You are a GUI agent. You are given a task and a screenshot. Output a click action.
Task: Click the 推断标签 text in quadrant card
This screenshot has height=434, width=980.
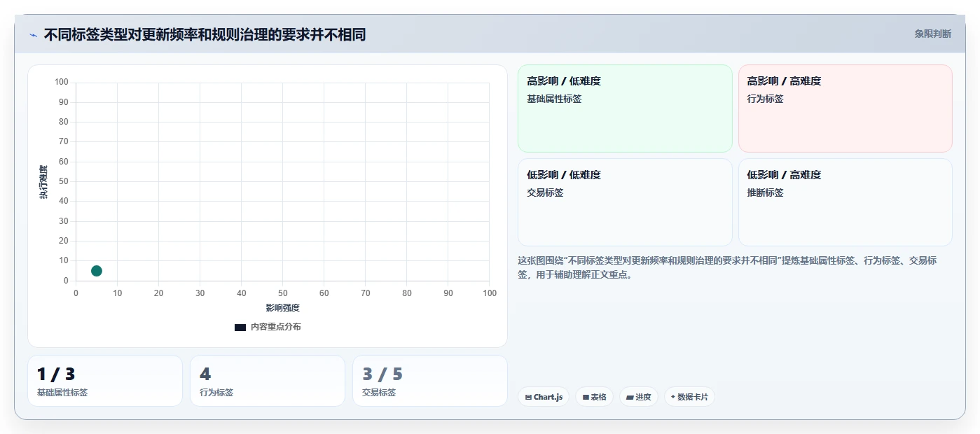765,193
